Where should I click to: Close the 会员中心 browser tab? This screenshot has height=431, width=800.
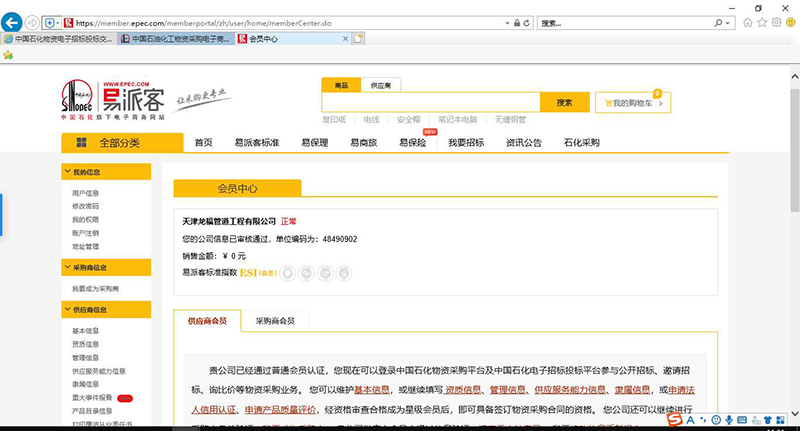[345, 39]
